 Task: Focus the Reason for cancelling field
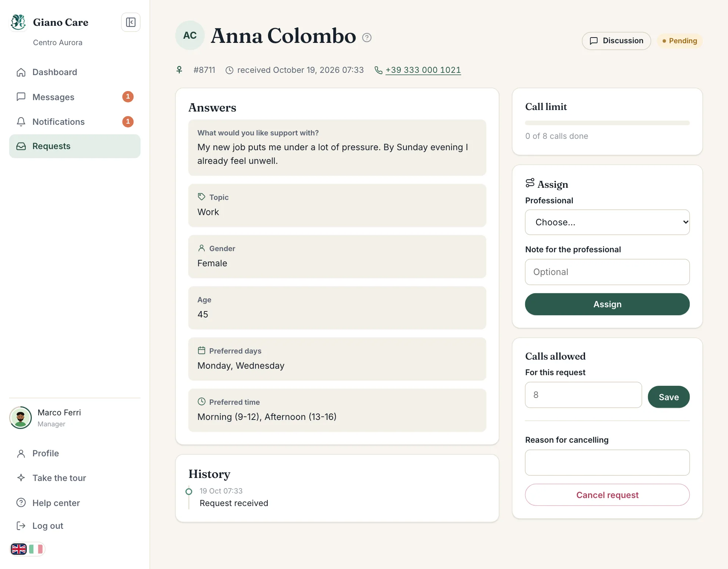coord(607,462)
